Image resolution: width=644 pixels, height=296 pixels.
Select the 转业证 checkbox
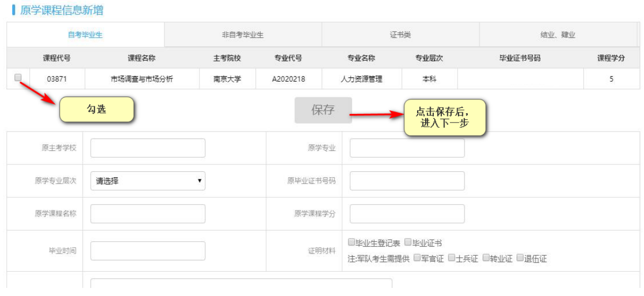[x=486, y=258]
